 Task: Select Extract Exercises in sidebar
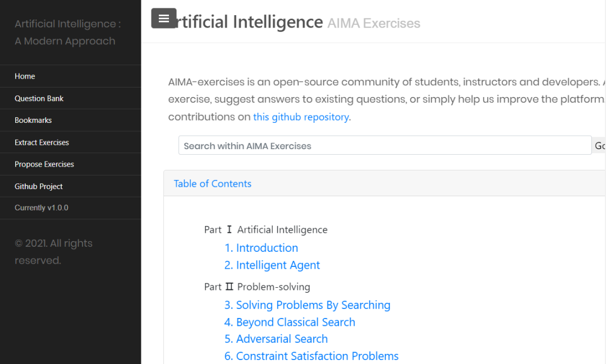[x=42, y=142]
